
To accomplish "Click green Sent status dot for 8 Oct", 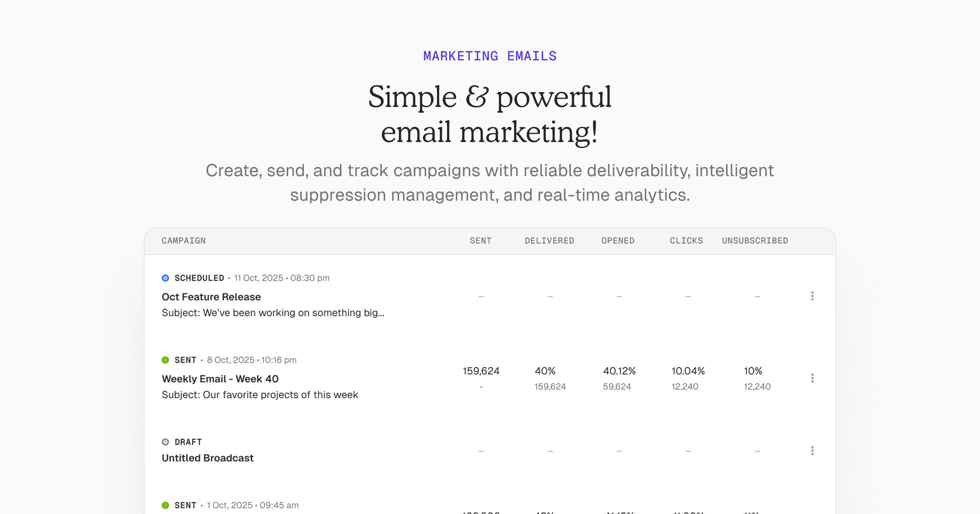I will [165, 360].
